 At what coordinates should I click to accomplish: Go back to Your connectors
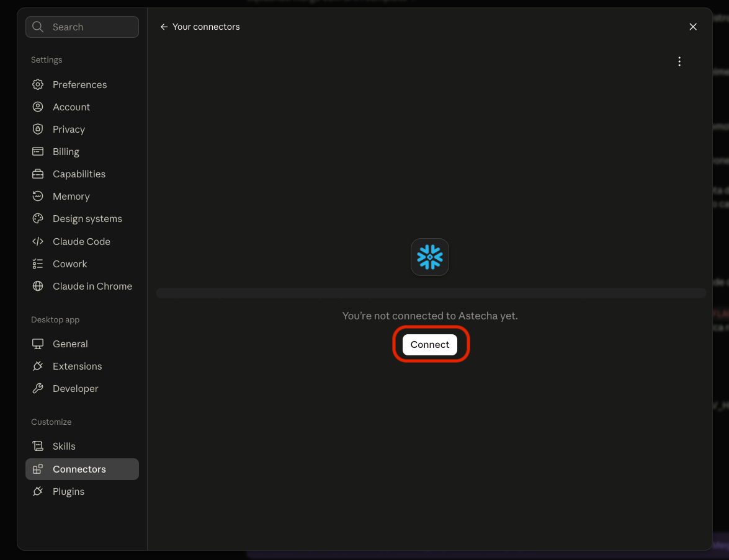[200, 27]
